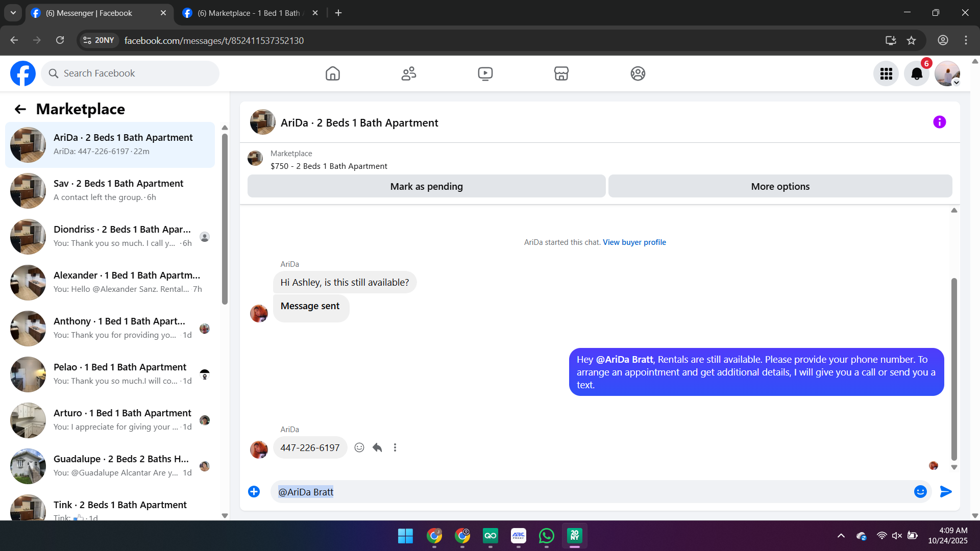Install app icon in address bar
Viewport: 980px width, 551px height.
pyautogui.click(x=891, y=40)
